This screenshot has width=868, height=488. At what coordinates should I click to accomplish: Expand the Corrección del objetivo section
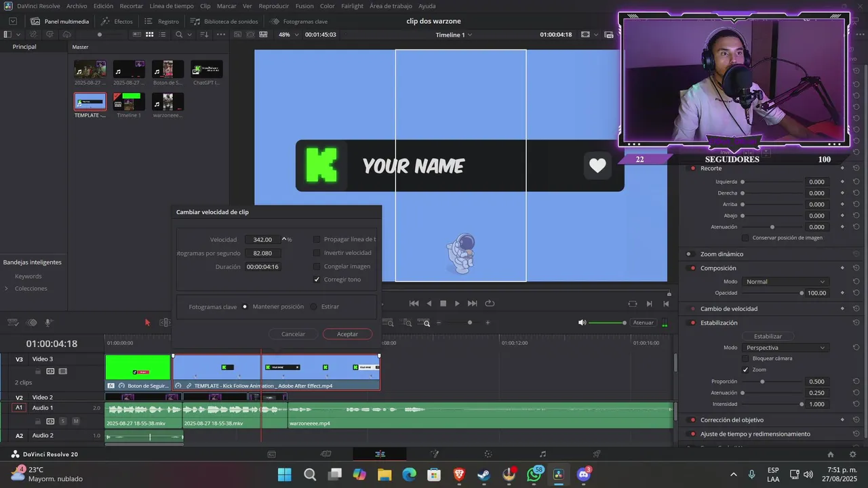pos(732,420)
